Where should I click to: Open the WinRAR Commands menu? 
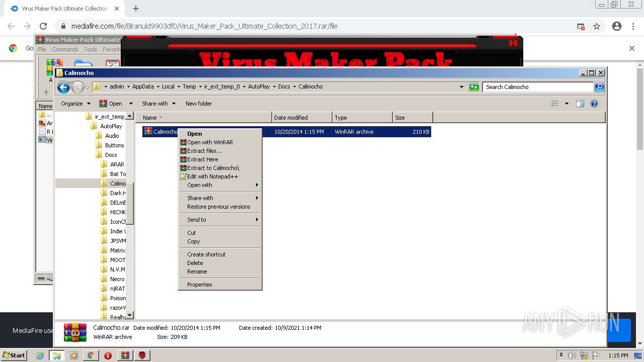[x=65, y=49]
